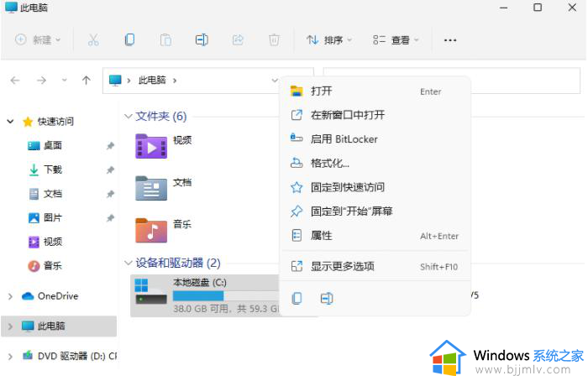Go up one level with up arrow
Viewport: 588px width, 381px height.
[x=87, y=81]
